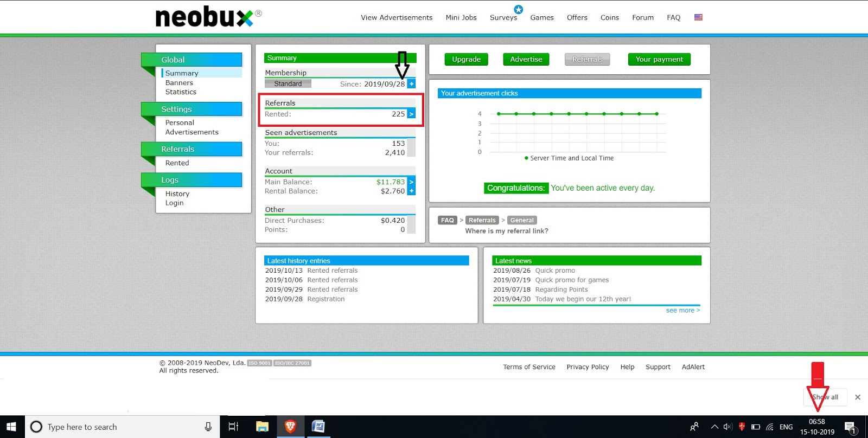Viewport: 868px width, 438px height.
Task: Open Personal settings
Action: tap(180, 123)
